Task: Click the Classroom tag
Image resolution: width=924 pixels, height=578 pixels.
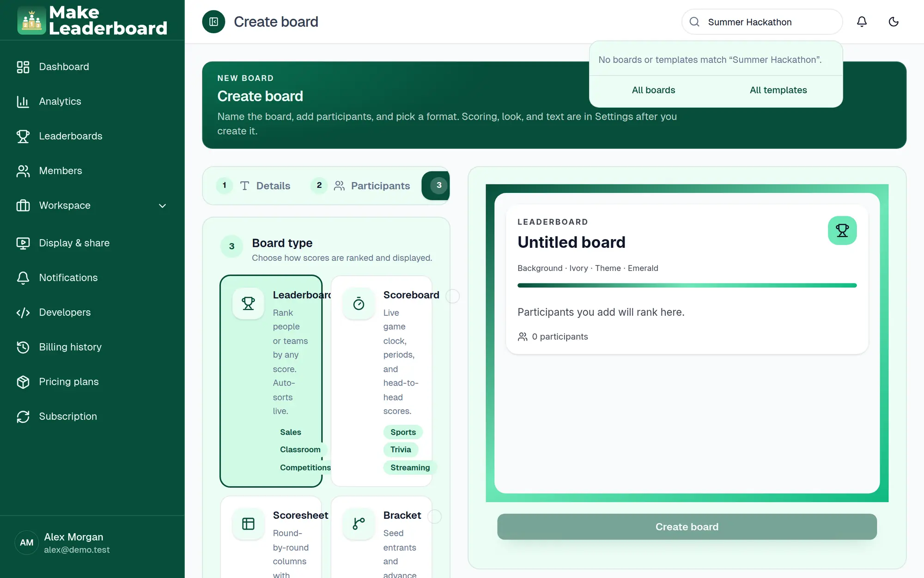Action: point(300,449)
